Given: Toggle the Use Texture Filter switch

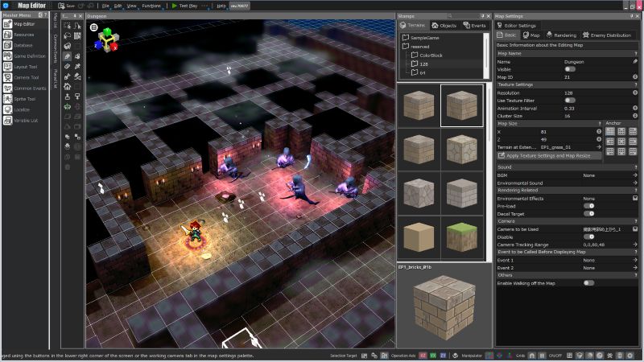Looking at the screenshot, I should [570, 100].
